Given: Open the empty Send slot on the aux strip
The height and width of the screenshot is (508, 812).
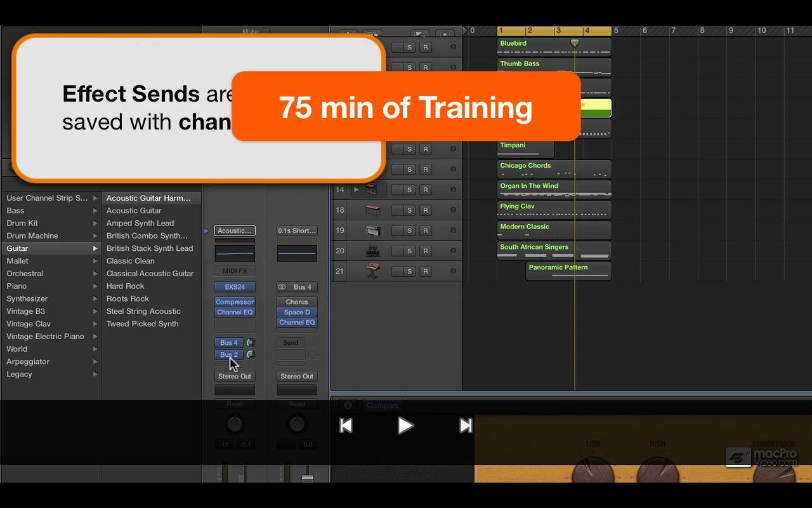Looking at the screenshot, I should 291,343.
